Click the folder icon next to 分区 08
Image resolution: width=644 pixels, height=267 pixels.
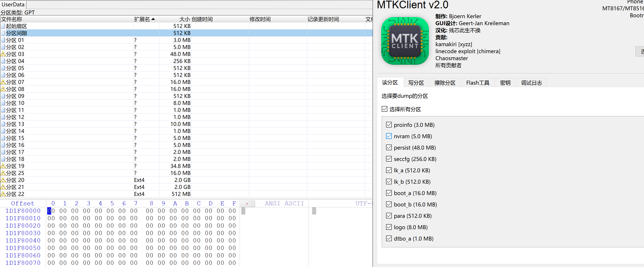pyautogui.click(x=3, y=89)
